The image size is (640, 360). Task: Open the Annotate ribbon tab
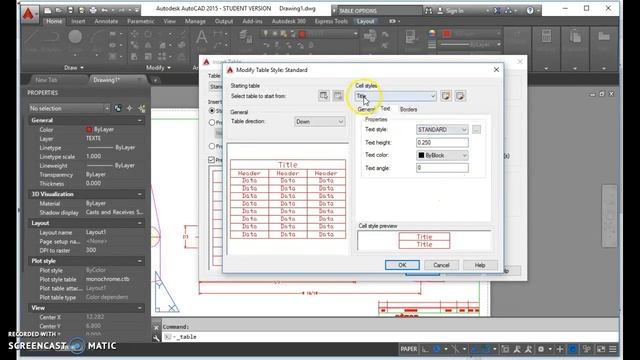pos(106,21)
